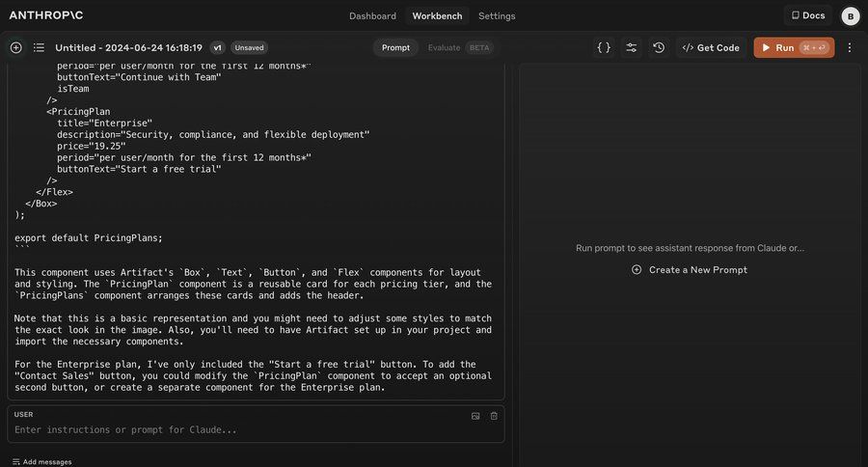Click the prompt title Untitled - 2024-06-24 16:18:19
Screen dimensions: 868x467
tap(128, 47)
